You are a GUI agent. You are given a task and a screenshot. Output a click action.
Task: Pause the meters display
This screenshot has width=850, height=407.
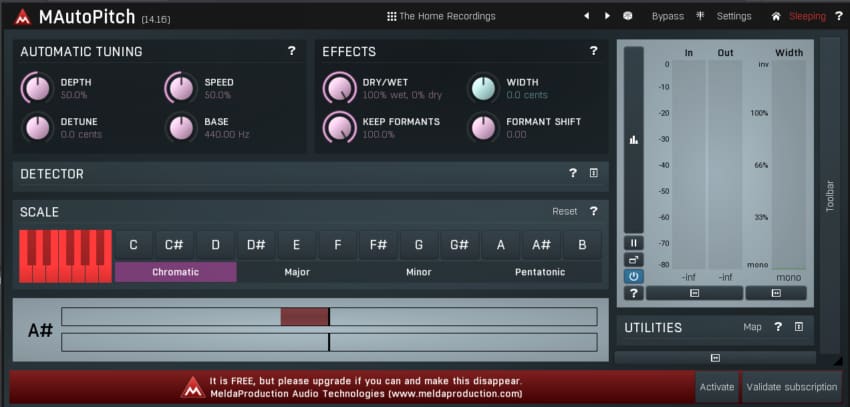coord(634,243)
